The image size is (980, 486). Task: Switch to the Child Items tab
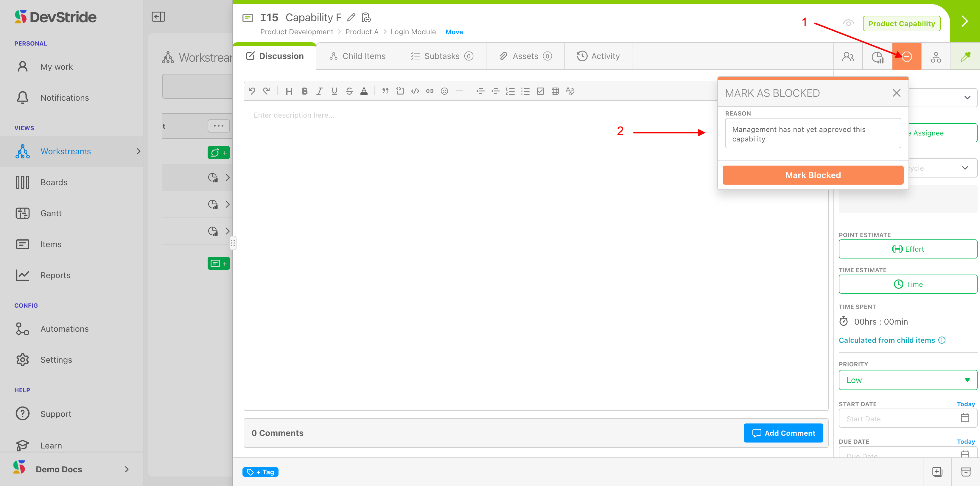point(357,56)
